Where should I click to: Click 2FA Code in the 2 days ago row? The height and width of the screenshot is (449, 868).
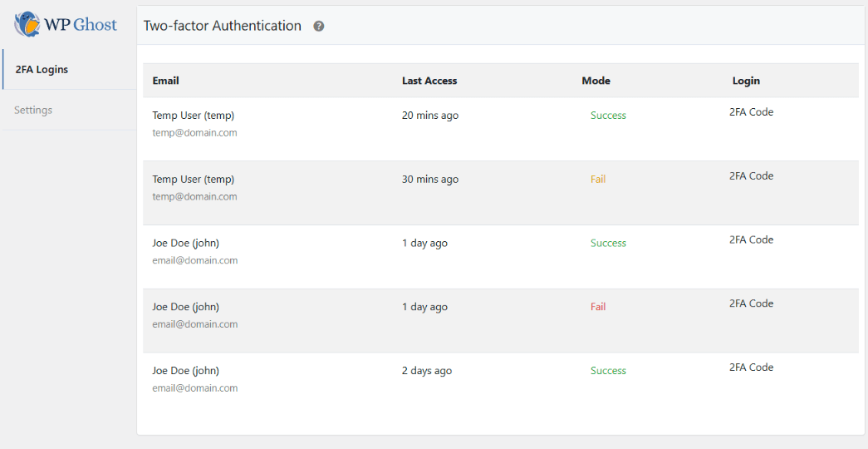[x=751, y=367]
